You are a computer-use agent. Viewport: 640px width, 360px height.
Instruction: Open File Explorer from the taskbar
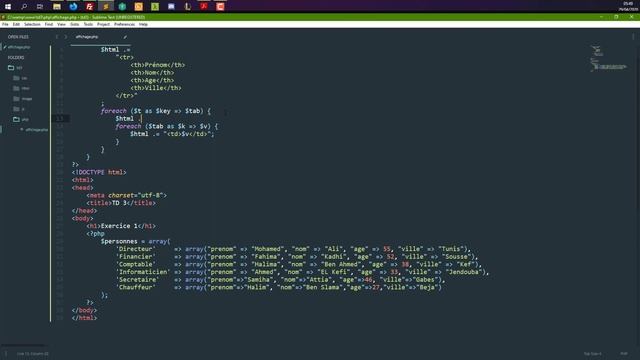click(x=57, y=7)
